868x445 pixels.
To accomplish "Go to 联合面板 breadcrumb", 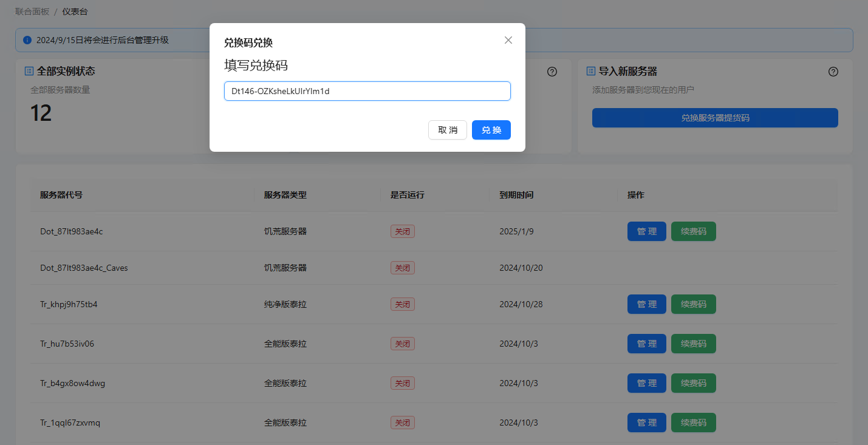I will tap(32, 12).
